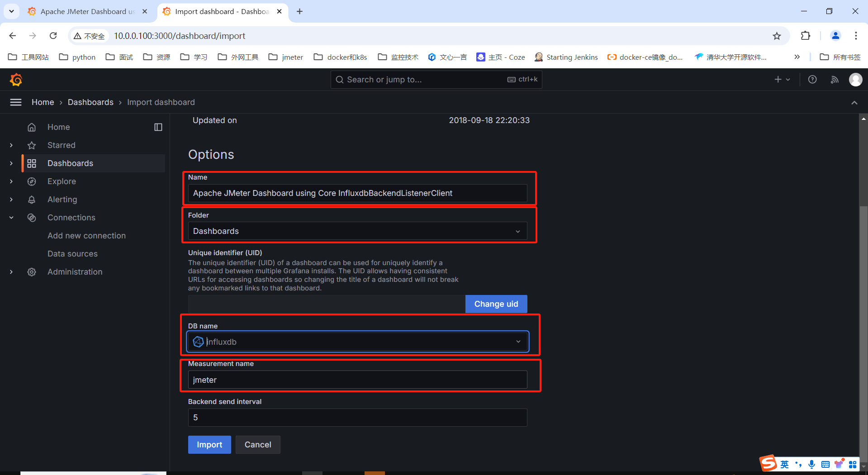
Task: Close the Apache JMeter Dashboard tab
Action: click(145, 11)
